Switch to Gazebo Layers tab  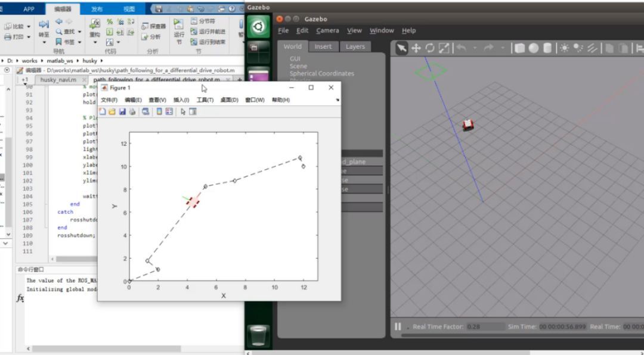(355, 46)
